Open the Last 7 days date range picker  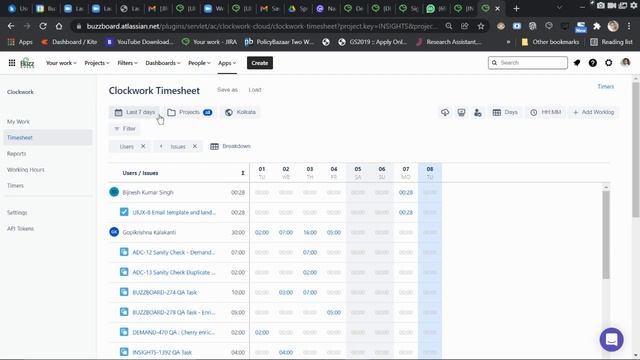135,112
